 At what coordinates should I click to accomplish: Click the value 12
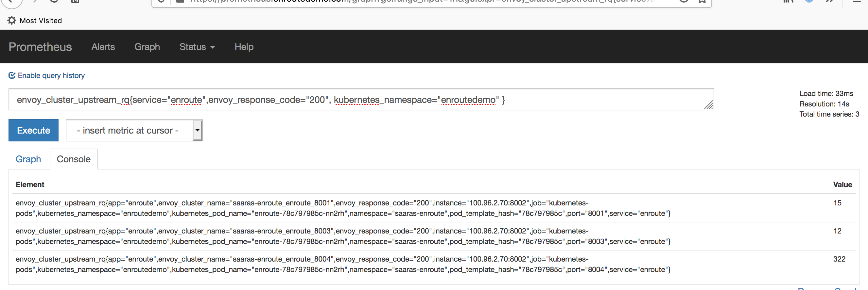tap(837, 231)
